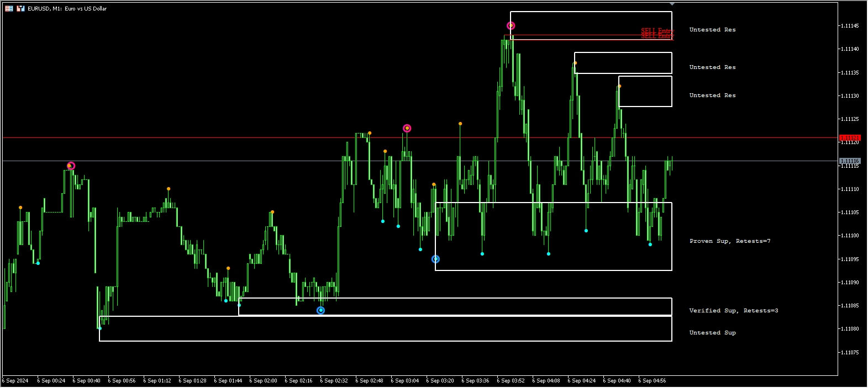This screenshot has width=868, height=388.
Task: Click the 6 Sep 04:56 time label
Action: pyautogui.click(x=653, y=381)
